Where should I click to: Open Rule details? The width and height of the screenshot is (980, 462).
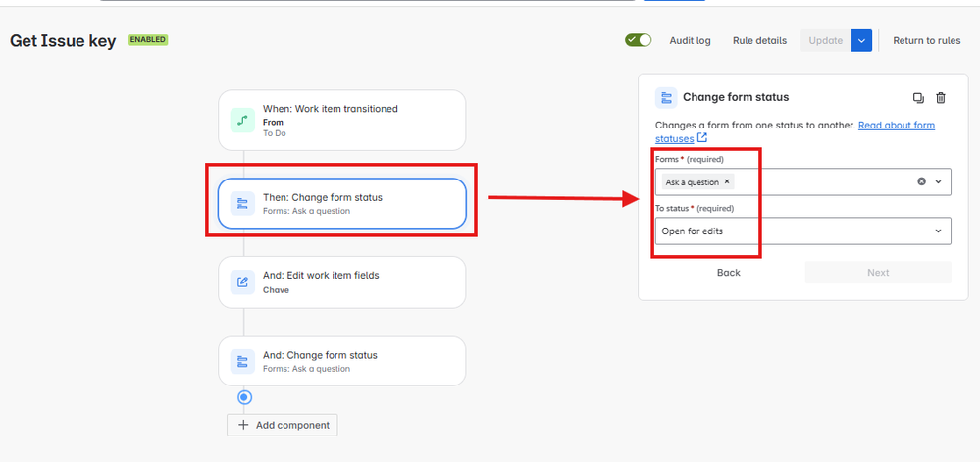(759, 40)
